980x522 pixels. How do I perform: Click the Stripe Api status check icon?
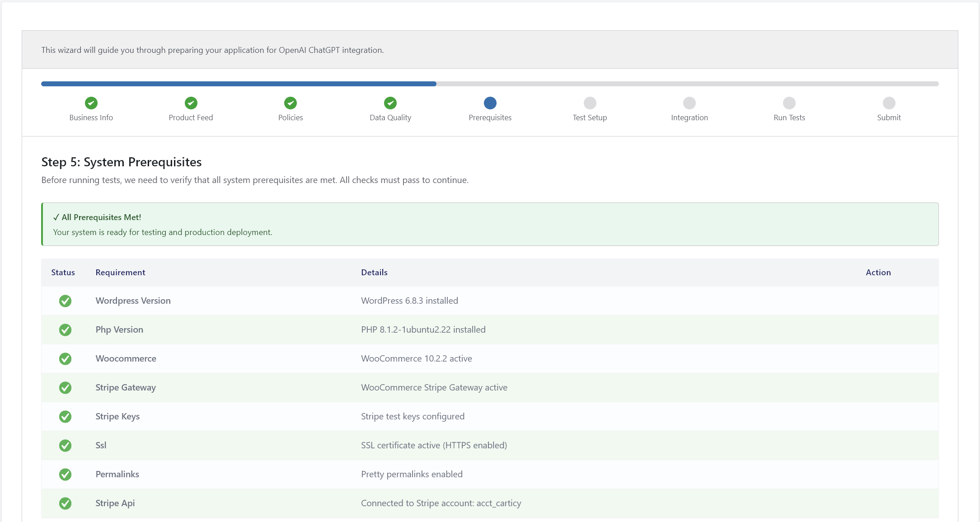pyautogui.click(x=66, y=503)
